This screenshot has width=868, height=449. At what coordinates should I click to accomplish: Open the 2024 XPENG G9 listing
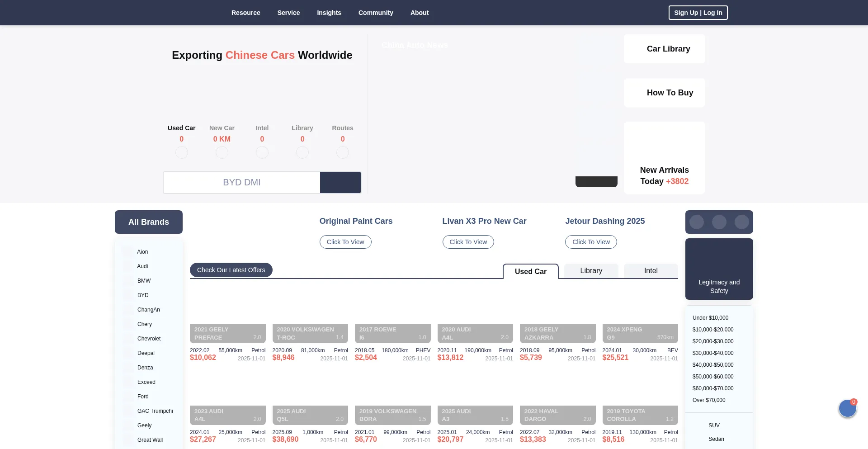[640, 333]
